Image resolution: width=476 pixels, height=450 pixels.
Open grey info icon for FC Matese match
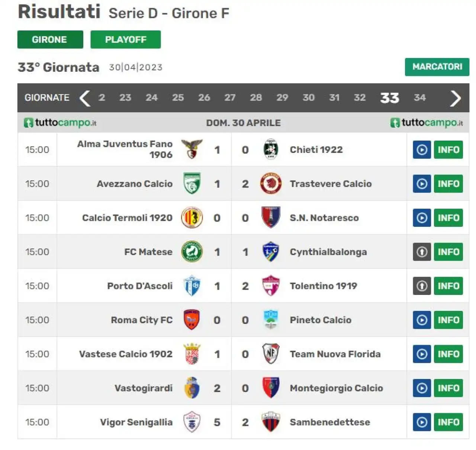click(x=422, y=252)
